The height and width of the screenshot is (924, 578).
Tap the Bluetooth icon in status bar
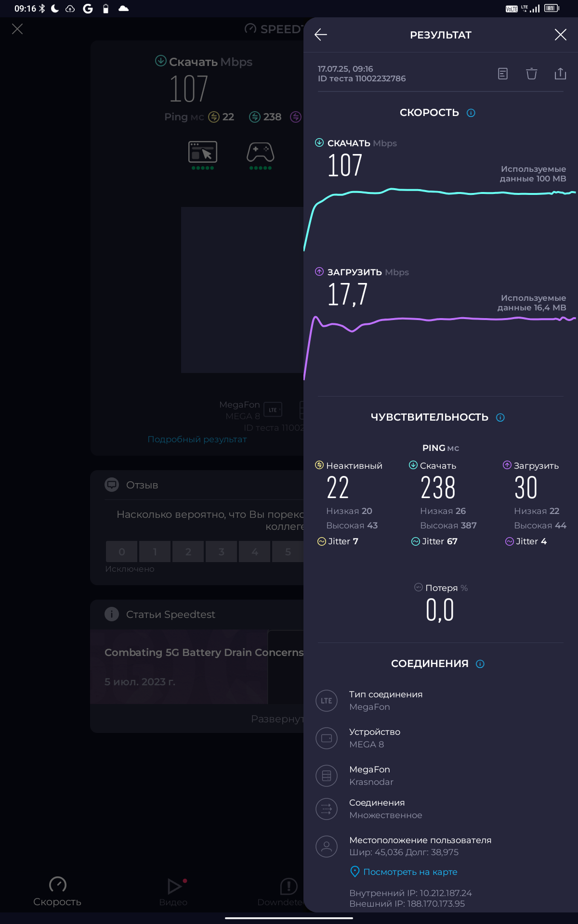pyautogui.click(x=42, y=9)
